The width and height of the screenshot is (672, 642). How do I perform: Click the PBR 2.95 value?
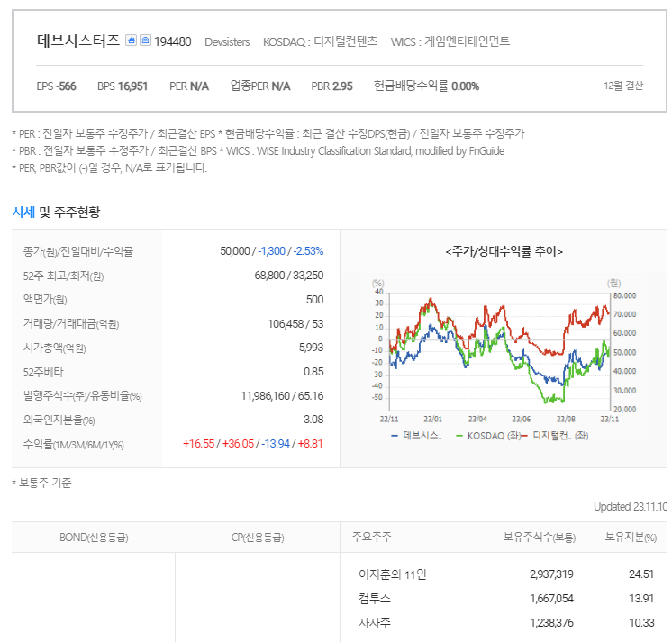pos(332,86)
